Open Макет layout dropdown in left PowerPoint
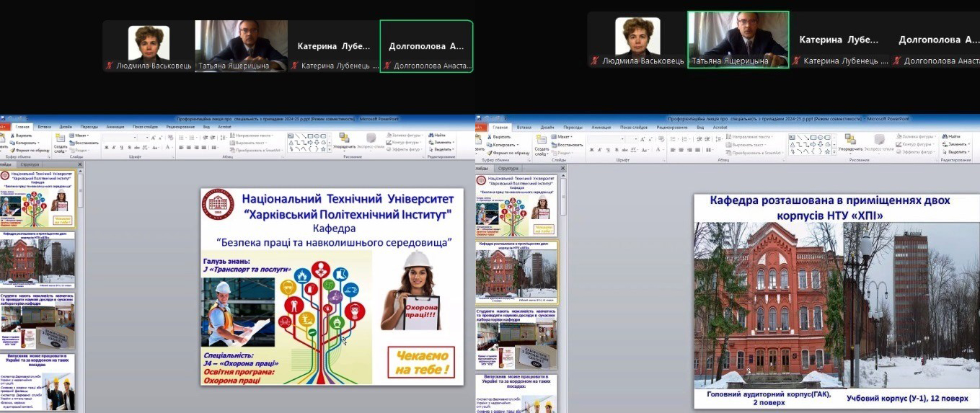 pyautogui.click(x=80, y=136)
